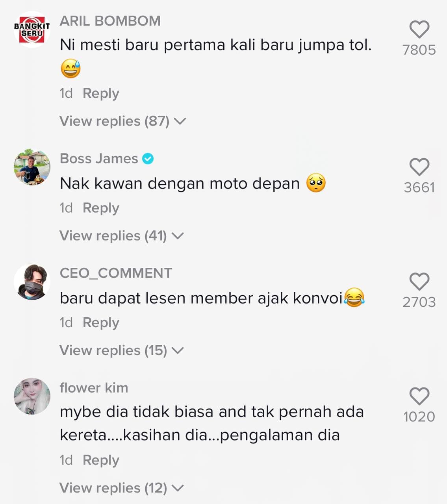Open Boss James's verified badge
This screenshot has width=447, height=504.
(148, 159)
